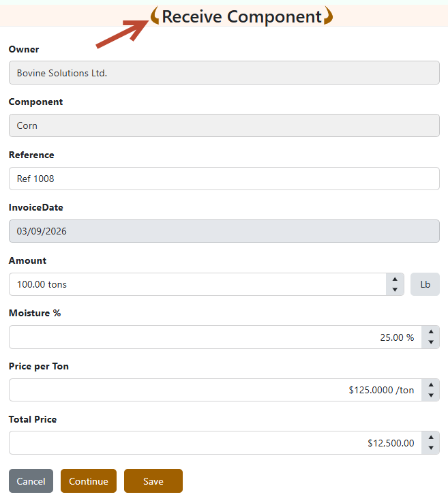
Task: Toggle the Lb unit button
Action: pyautogui.click(x=425, y=284)
